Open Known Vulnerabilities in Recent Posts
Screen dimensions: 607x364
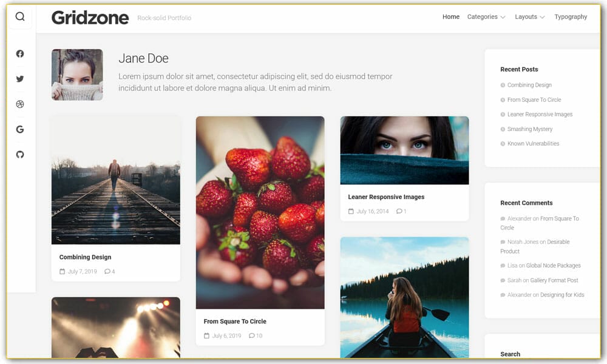click(533, 144)
